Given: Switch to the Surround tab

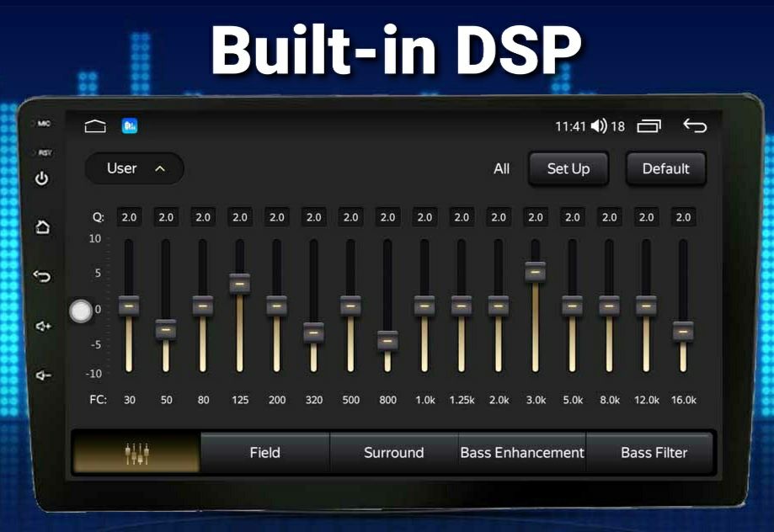Looking at the screenshot, I should [394, 453].
